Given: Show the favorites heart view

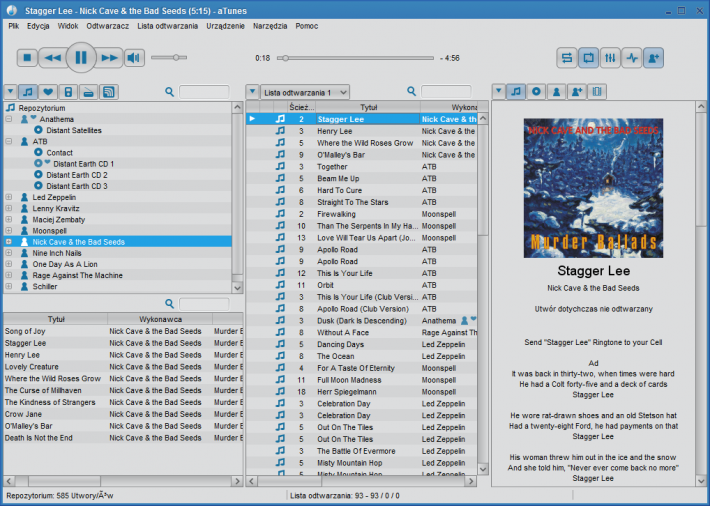Looking at the screenshot, I should (x=48, y=92).
